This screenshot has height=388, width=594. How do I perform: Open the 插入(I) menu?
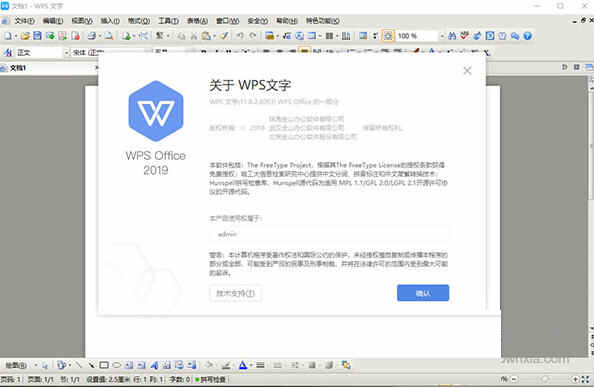(x=110, y=21)
